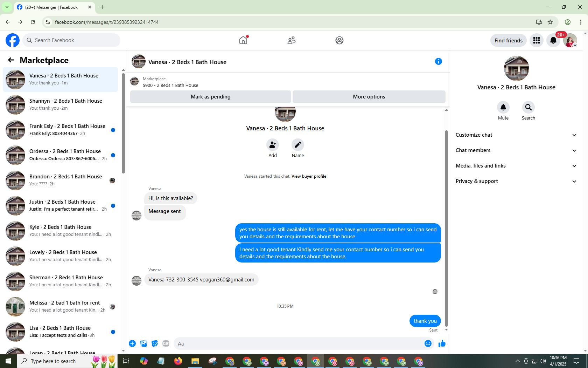Open the emoji picker
The height and width of the screenshot is (368, 588).
click(x=428, y=343)
